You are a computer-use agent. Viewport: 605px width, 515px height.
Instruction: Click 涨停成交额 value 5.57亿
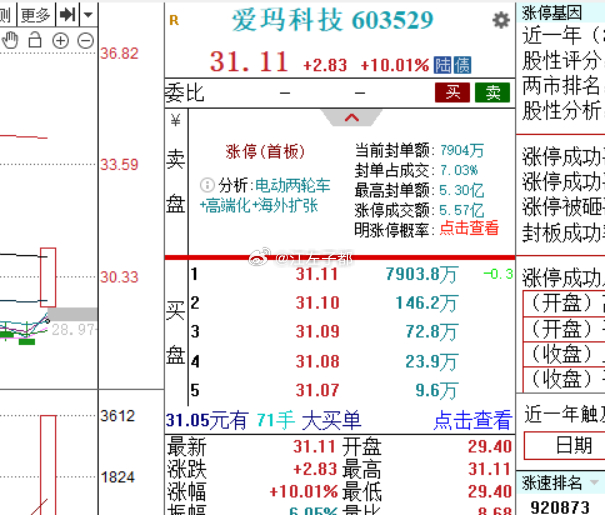pyautogui.click(x=461, y=211)
